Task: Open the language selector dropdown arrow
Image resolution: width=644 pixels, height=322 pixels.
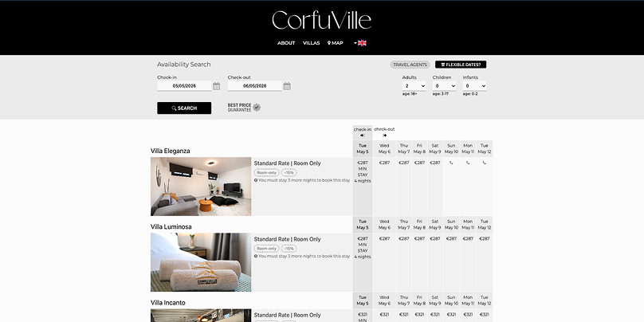Action: (355, 43)
